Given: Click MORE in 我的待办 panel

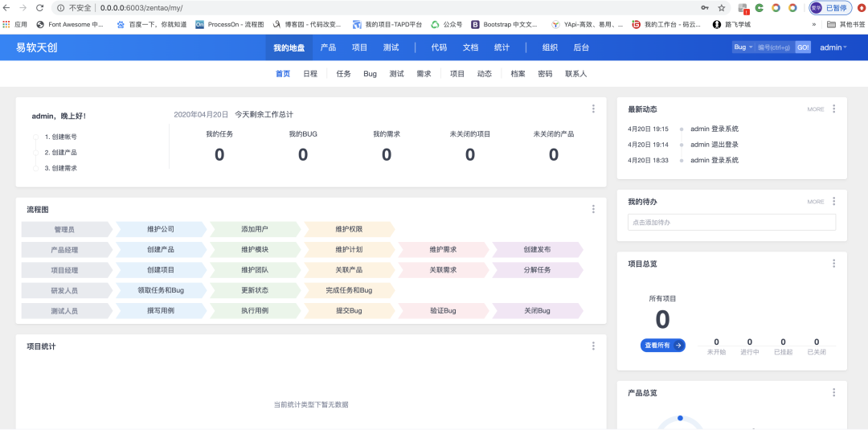Looking at the screenshot, I should [x=816, y=202].
